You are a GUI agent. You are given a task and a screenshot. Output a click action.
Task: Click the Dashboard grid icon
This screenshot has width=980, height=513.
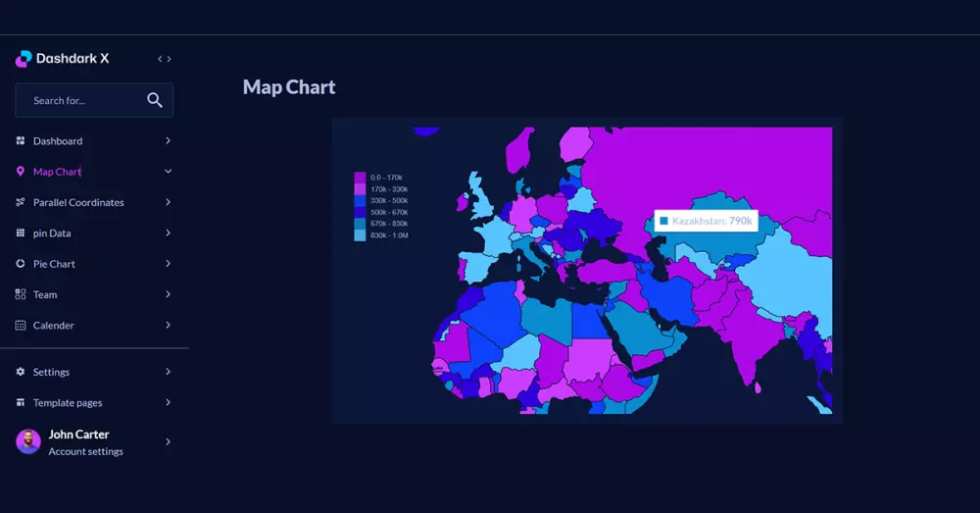[x=20, y=141]
